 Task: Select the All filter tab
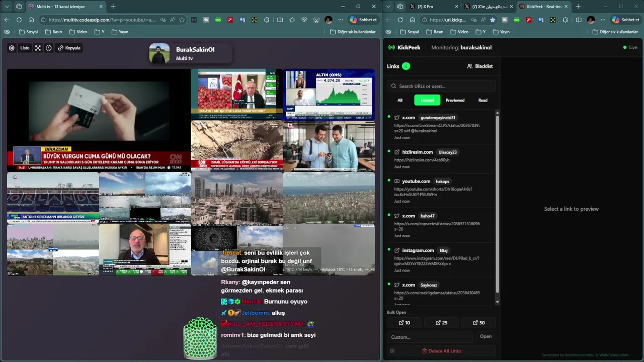coord(400,100)
